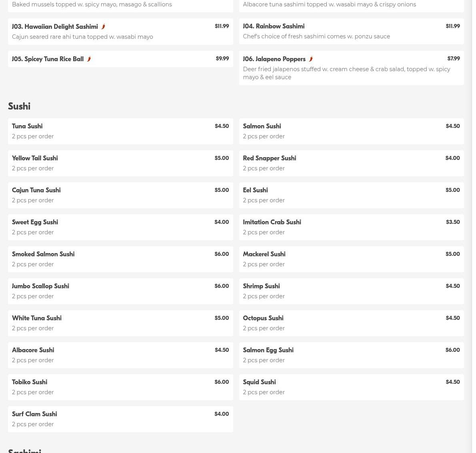This screenshot has width=476, height=453.
Task: Click the Squid Sushi item name
Action: (x=259, y=382)
